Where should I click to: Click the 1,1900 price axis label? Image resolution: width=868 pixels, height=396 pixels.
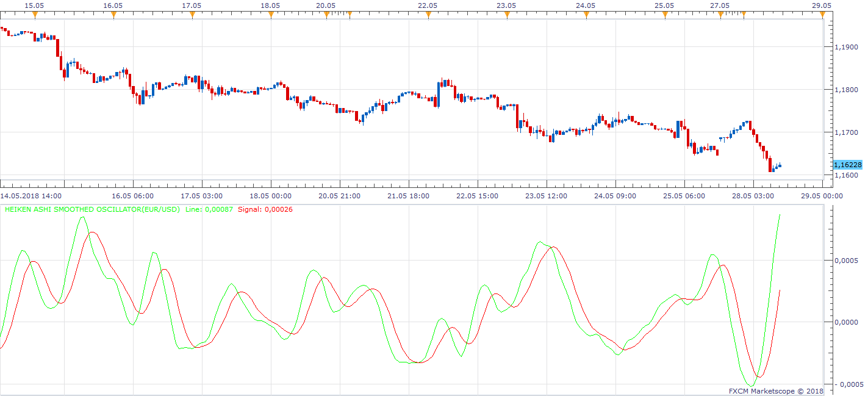(846, 47)
